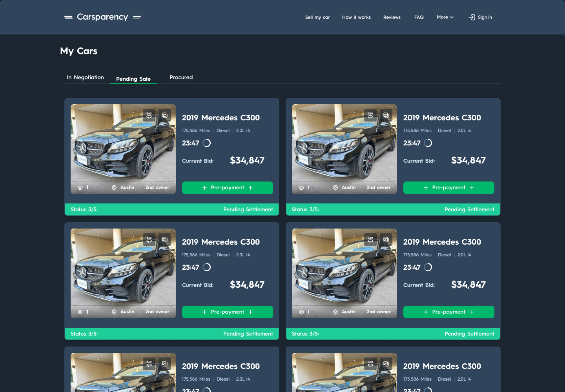Open photo gallery icon on bottom-left car card

tap(165, 364)
